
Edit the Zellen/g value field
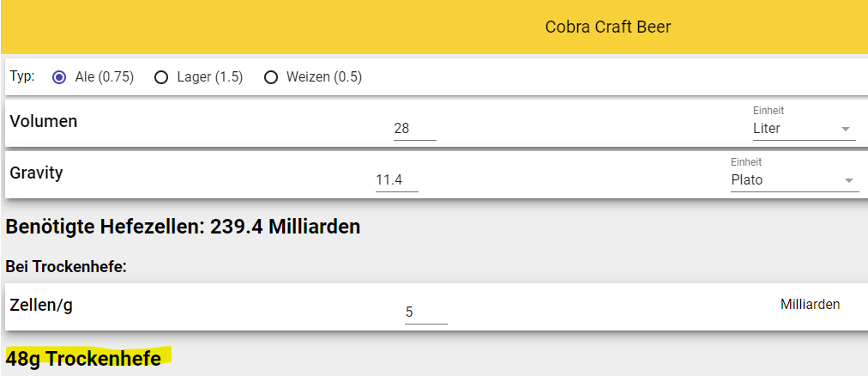coord(425,312)
